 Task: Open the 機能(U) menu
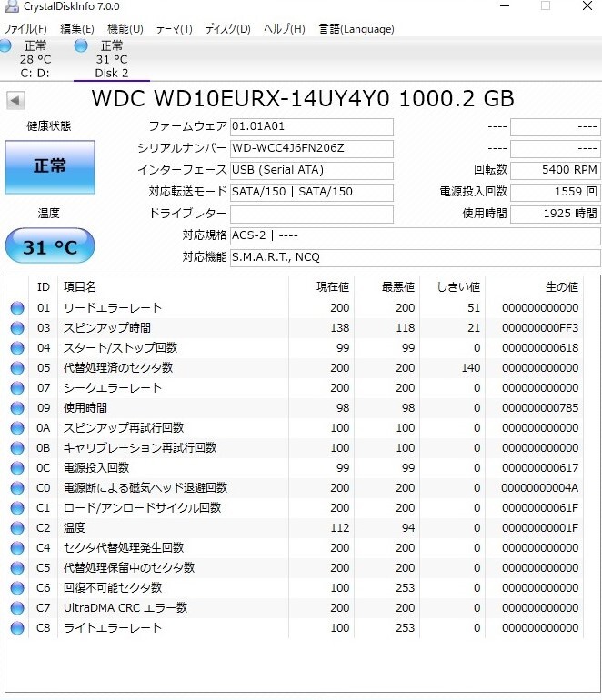[x=125, y=29]
